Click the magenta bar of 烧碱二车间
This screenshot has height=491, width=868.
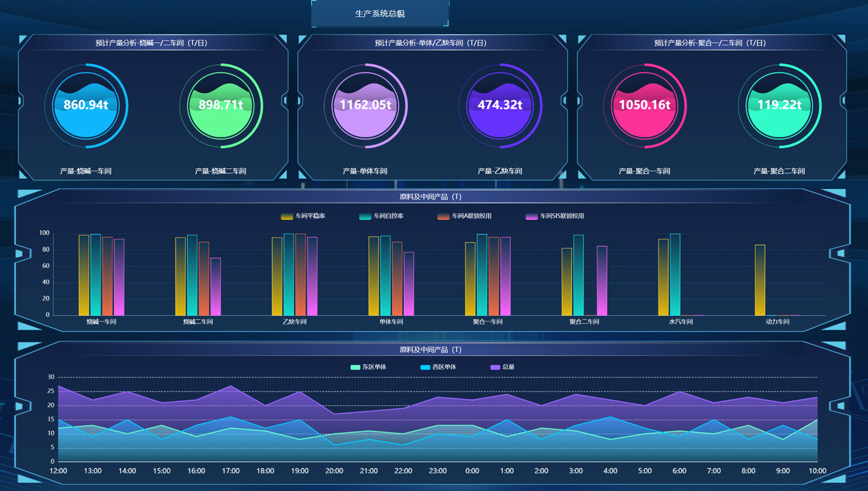click(215, 287)
